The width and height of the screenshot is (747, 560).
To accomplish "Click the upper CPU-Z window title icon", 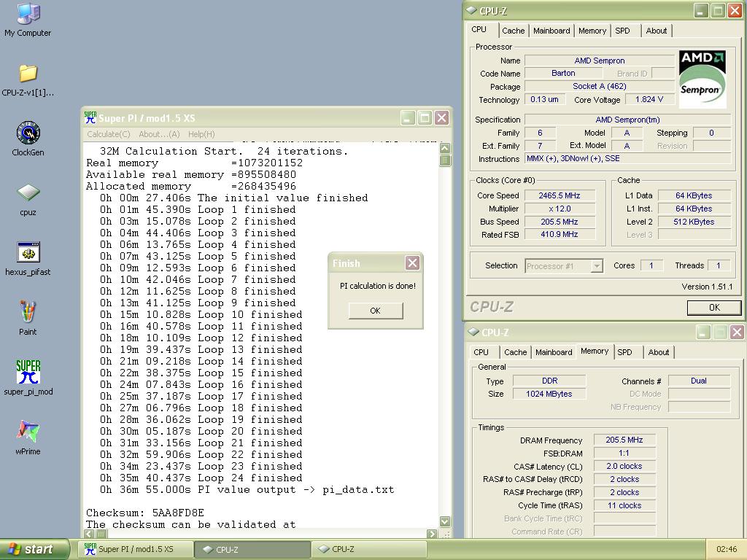I will pyautogui.click(x=471, y=10).
